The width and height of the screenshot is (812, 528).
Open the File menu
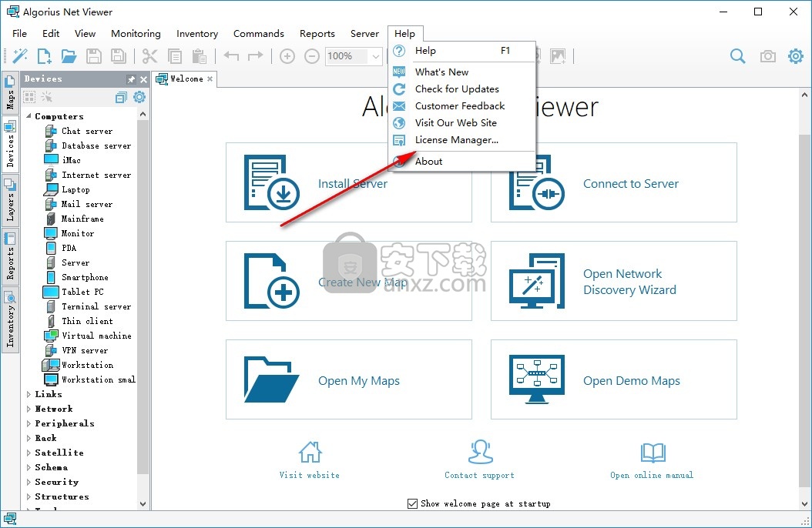click(x=20, y=34)
